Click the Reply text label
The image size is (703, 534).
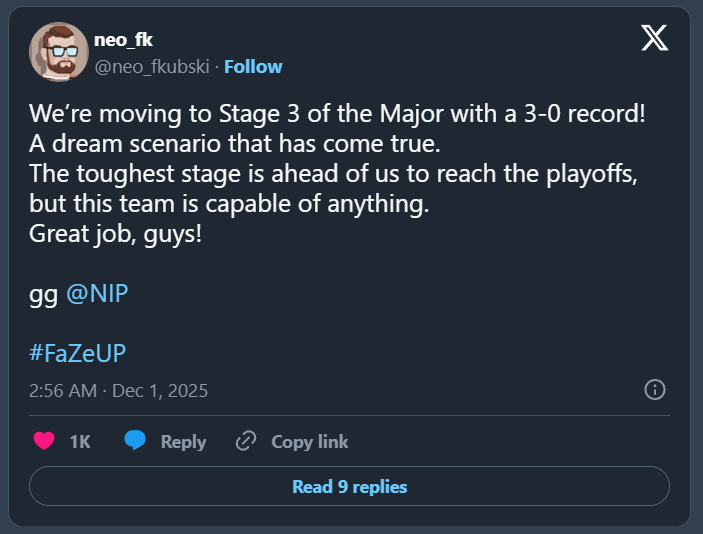tap(183, 442)
